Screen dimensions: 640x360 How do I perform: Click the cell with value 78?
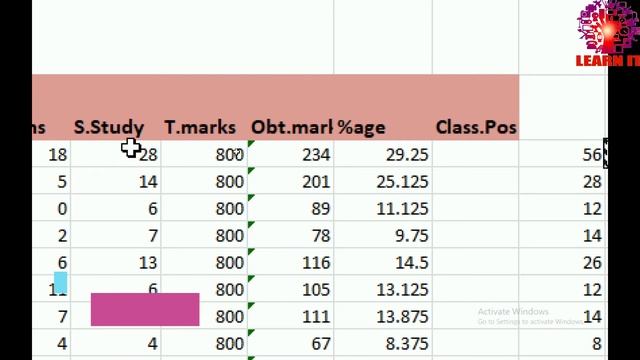291,235
